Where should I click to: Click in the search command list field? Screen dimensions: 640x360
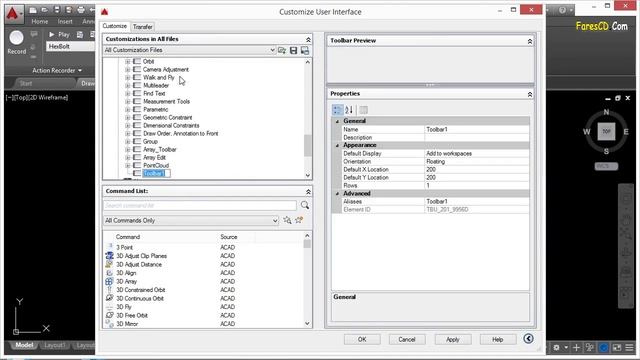[x=200, y=205]
